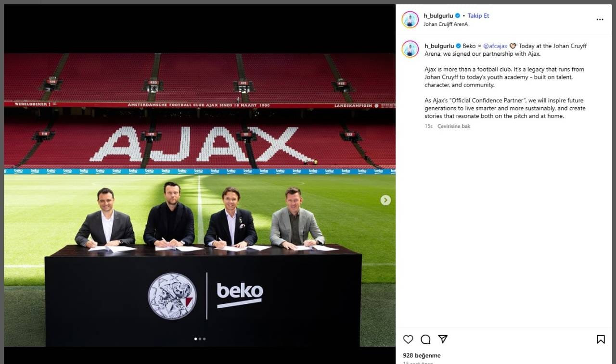Click the 15s post timestamp

point(428,126)
